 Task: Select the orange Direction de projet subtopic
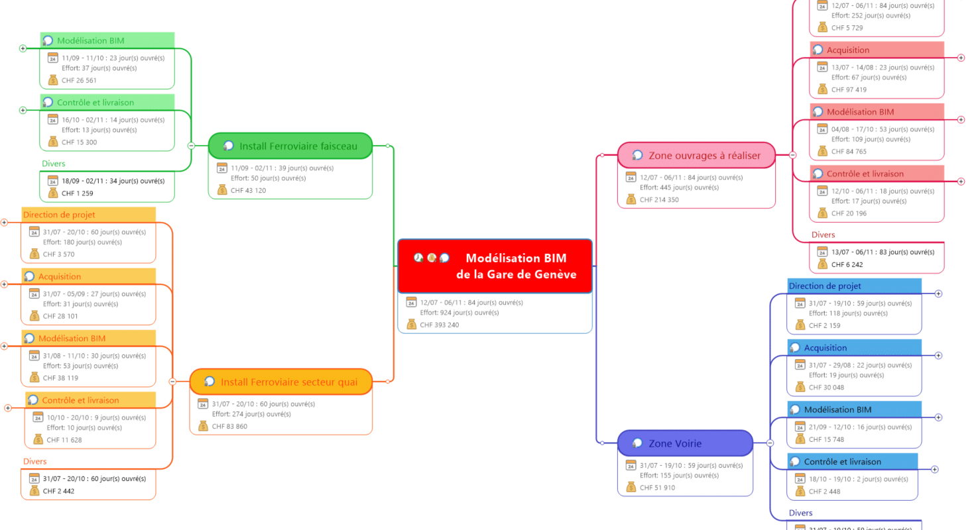click(59, 215)
